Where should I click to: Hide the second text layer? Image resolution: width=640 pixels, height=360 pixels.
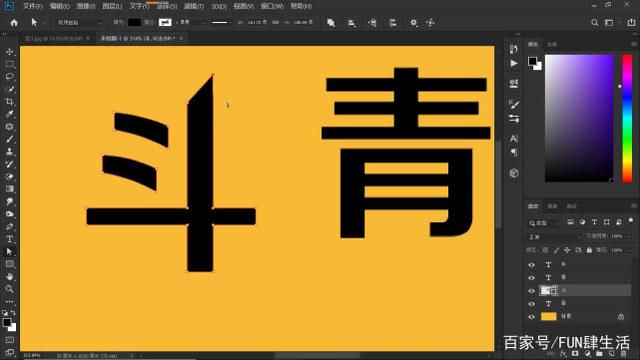pos(531,278)
